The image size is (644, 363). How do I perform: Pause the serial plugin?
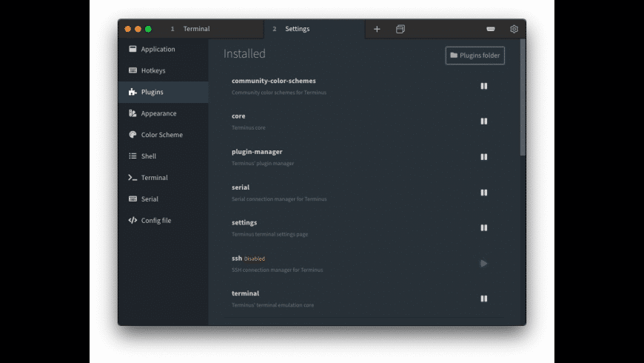tap(484, 193)
